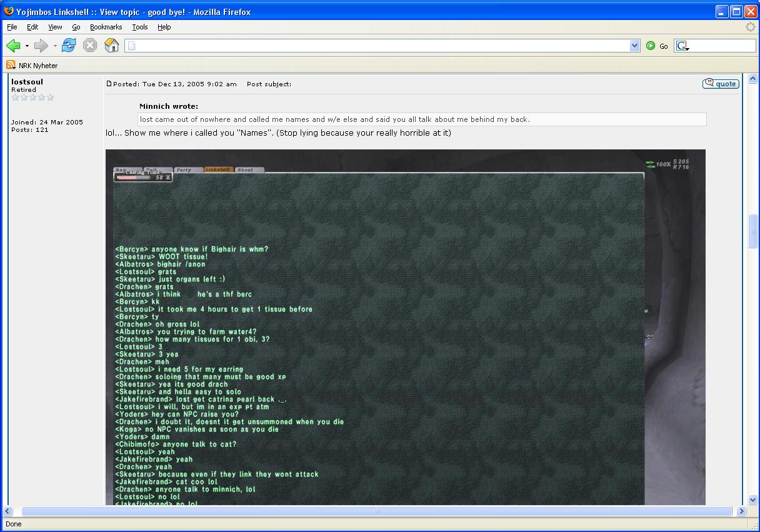This screenshot has height=532, width=760.
Task: Open the File menu
Action: 12,27
